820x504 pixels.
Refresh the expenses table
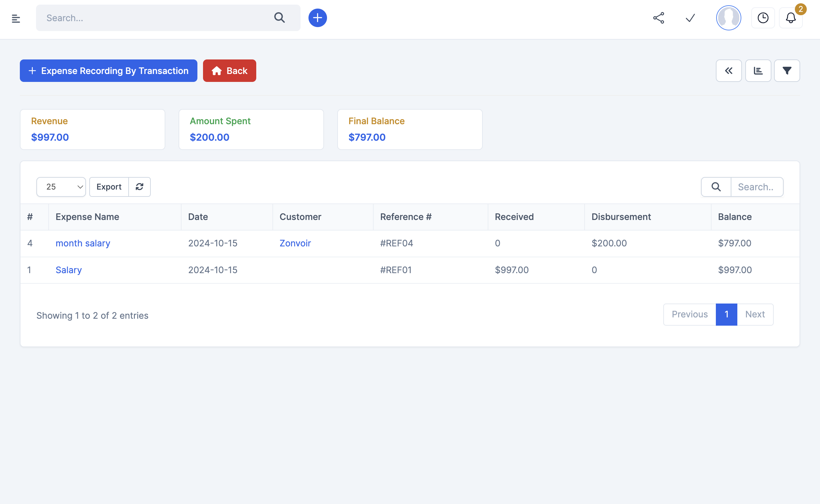pos(139,187)
